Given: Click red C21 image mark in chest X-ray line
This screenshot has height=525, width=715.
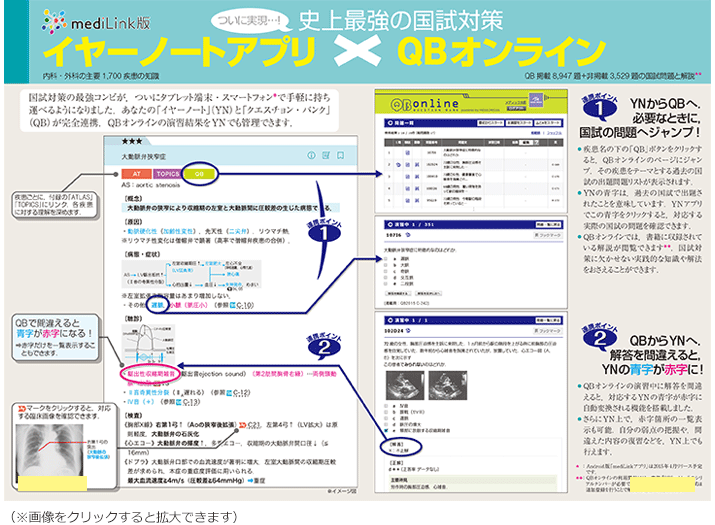Looking at the screenshot, I should click(243, 425).
